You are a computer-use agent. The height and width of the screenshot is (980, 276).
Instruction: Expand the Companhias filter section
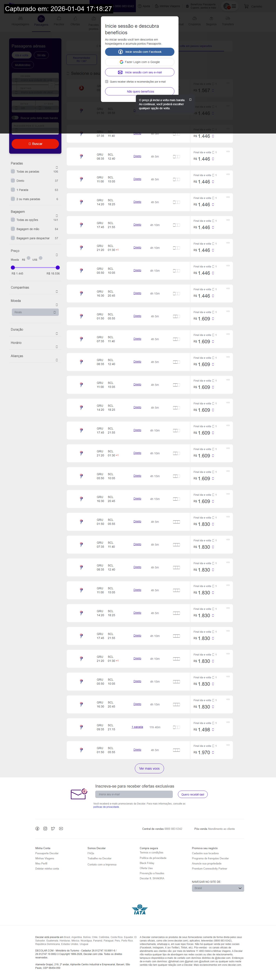click(x=57, y=291)
